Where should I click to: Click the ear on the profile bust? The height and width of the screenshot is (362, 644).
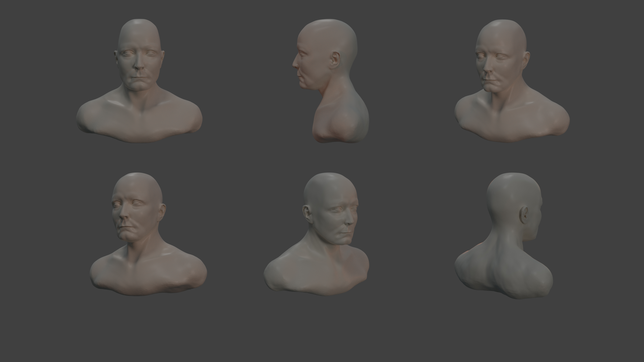click(335, 60)
